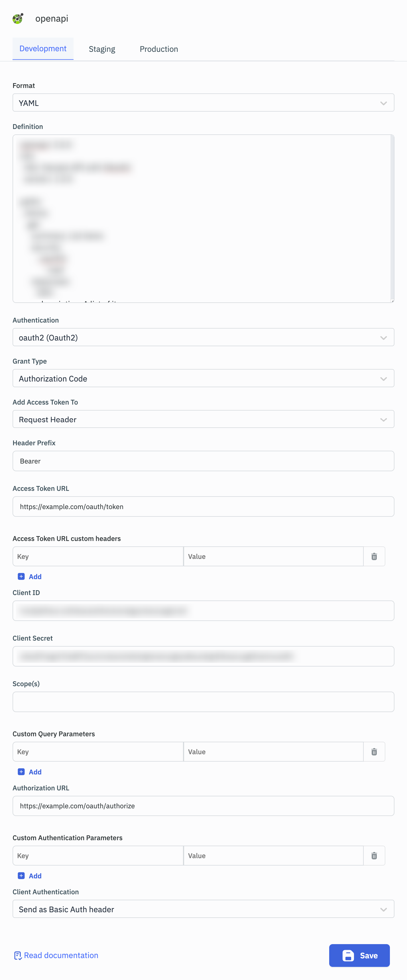Viewport: 407px width, 980px height.
Task: Delete the Custom Authentication Parameters row
Action: click(x=374, y=855)
